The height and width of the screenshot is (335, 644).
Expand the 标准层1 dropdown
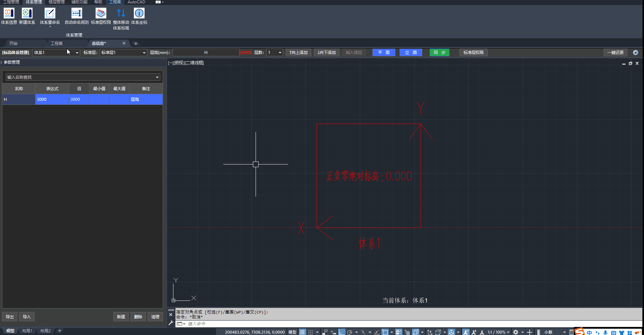click(x=144, y=53)
